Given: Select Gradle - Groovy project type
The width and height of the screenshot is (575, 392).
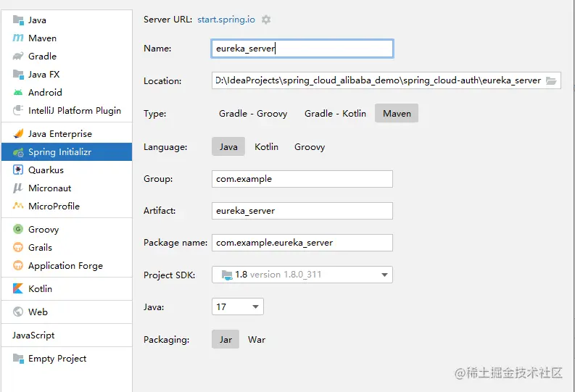Looking at the screenshot, I should 253,114.
